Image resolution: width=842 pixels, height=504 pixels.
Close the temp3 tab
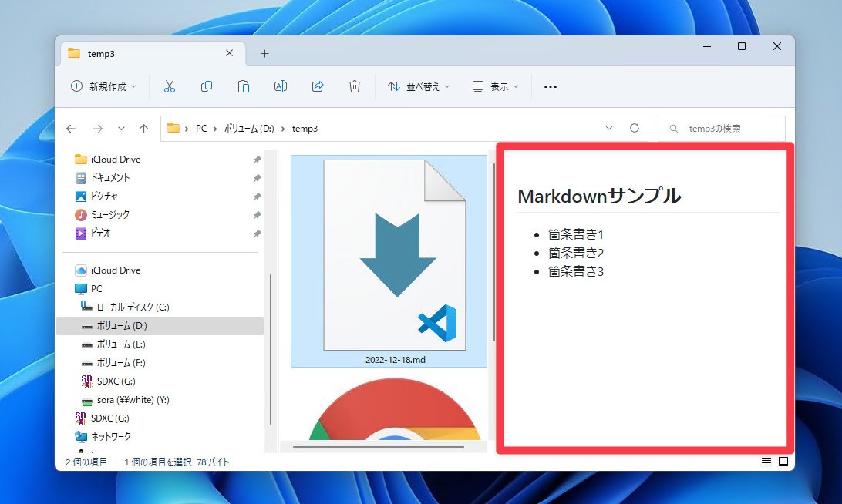[x=229, y=53]
